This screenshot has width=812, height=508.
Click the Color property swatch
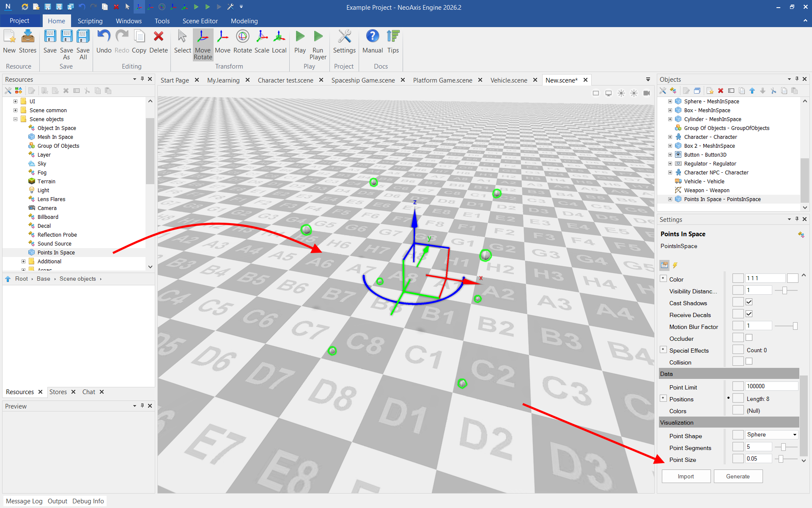(793, 278)
